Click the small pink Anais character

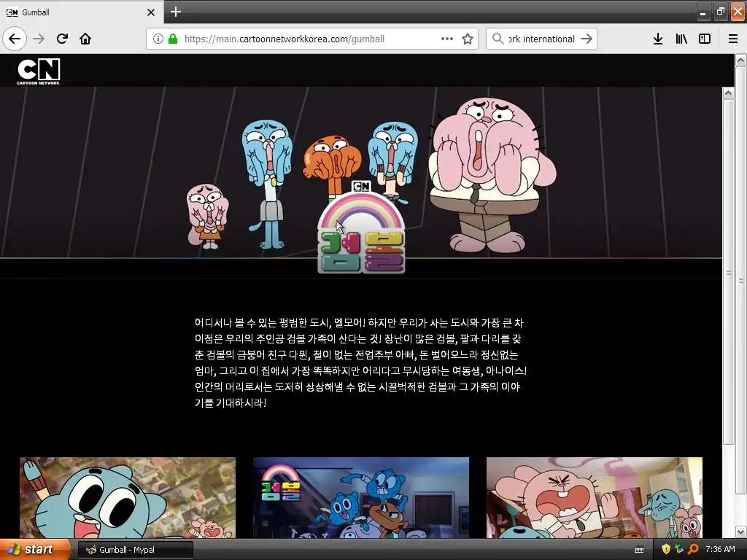tap(207, 217)
